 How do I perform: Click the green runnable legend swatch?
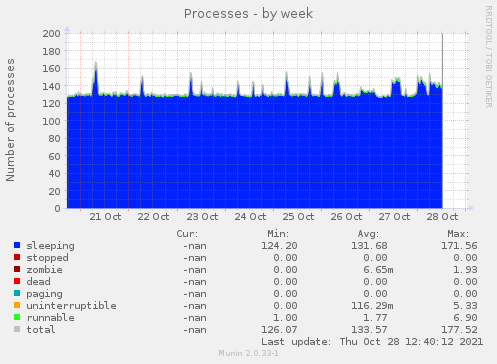pos(17,317)
